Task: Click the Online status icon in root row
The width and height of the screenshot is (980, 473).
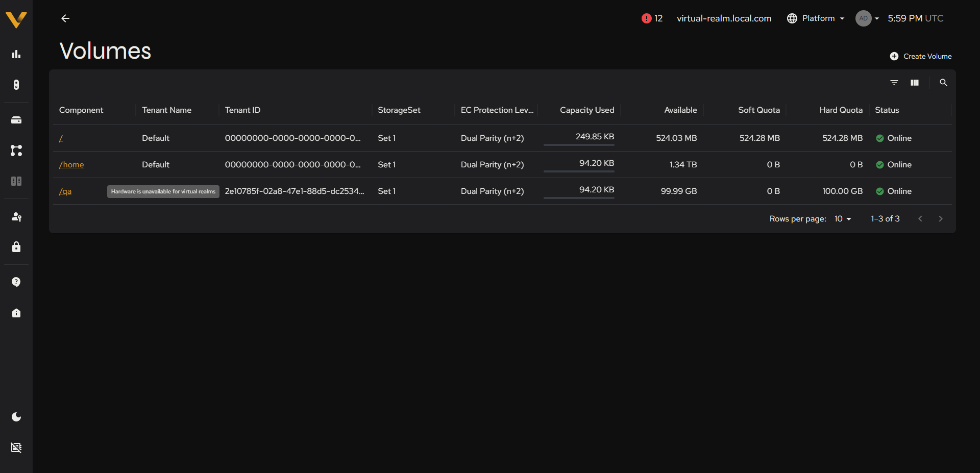Action: 880,138
